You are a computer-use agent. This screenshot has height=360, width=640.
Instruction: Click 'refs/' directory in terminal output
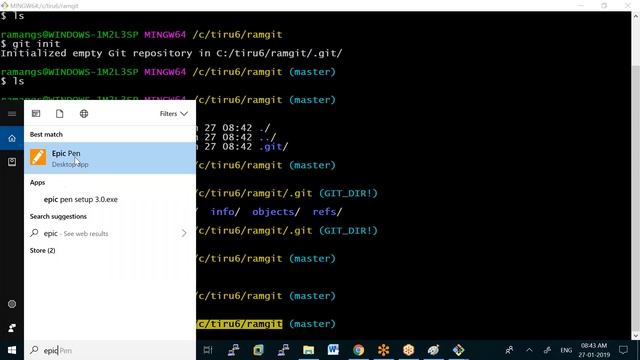[327, 212]
